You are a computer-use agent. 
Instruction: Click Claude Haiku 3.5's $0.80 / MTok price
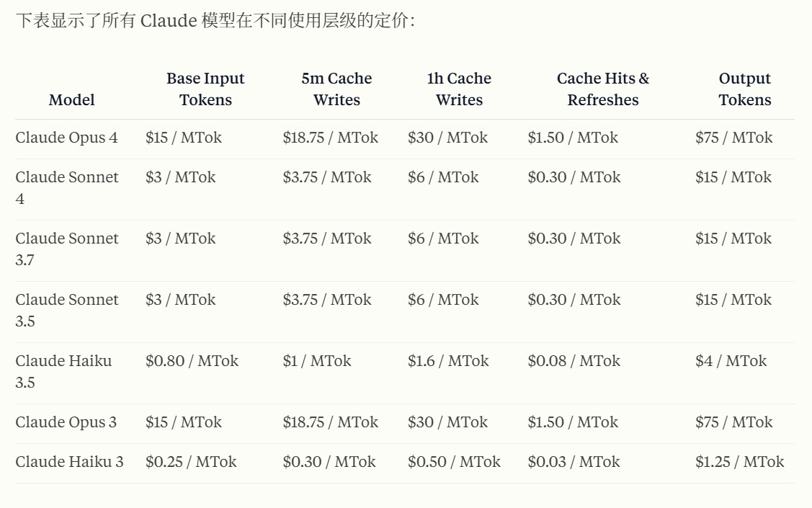tap(192, 361)
